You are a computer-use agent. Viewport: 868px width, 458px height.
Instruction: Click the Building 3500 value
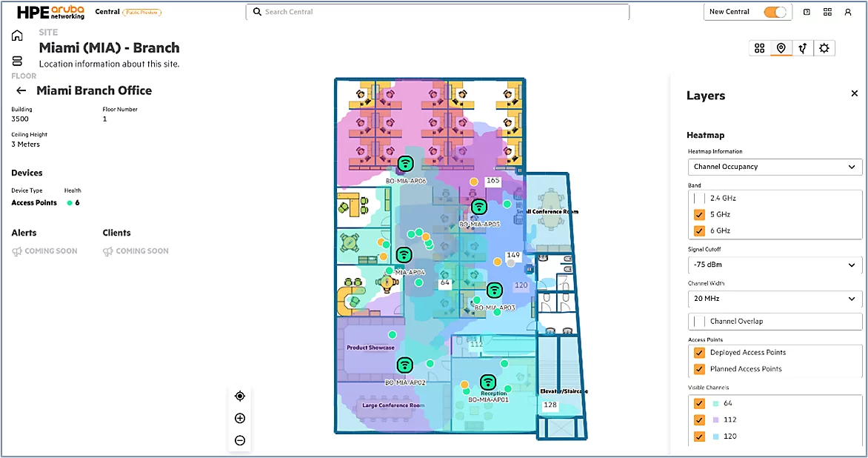pos(20,119)
